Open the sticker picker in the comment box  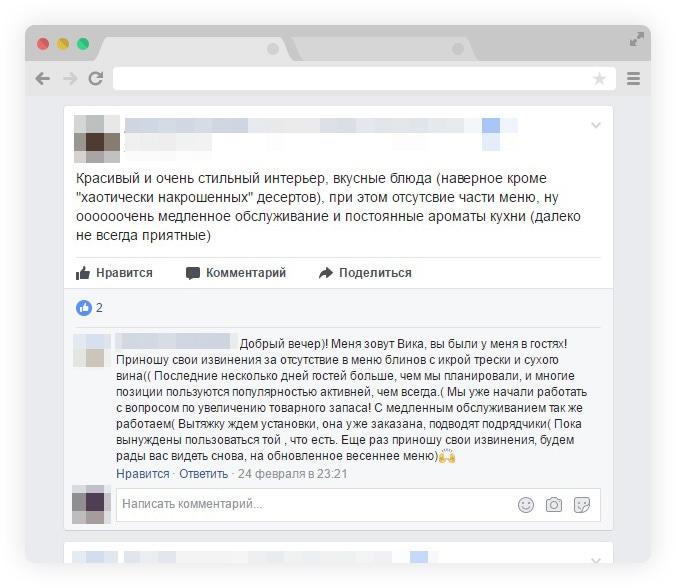[x=582, y=505]
